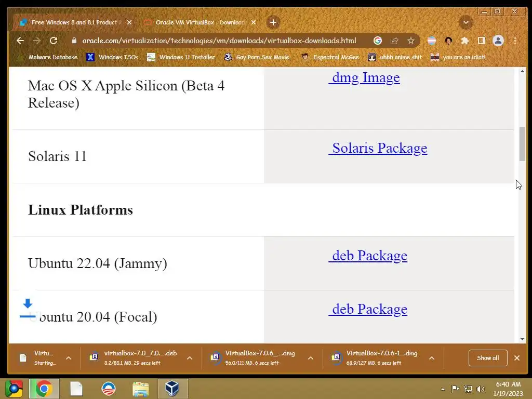
Task: Bookmark this page with the star
Action: [411, 41]
